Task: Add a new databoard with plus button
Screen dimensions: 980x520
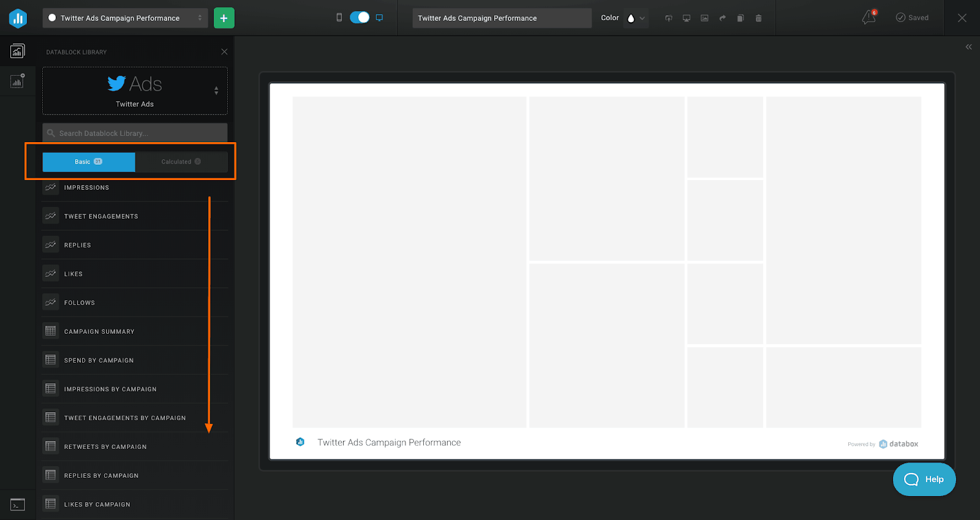Action: (224, 18)
